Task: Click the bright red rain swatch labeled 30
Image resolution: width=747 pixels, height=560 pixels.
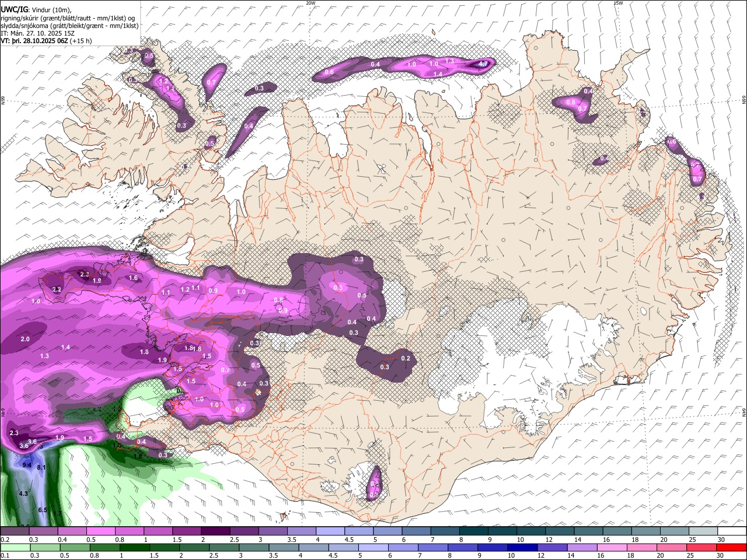Action: [x=732, y=547]
